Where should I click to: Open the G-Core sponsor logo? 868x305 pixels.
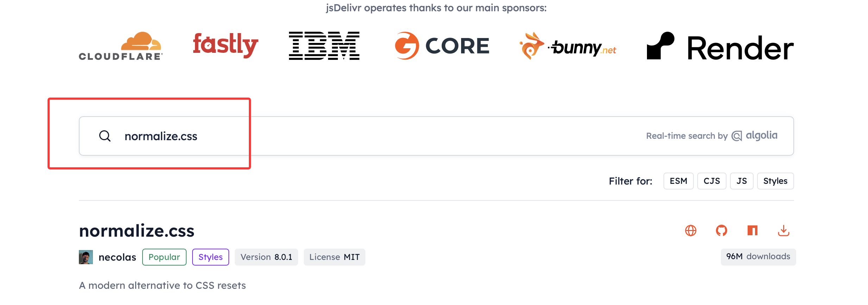pyautogui.click(x=442, y=46)
